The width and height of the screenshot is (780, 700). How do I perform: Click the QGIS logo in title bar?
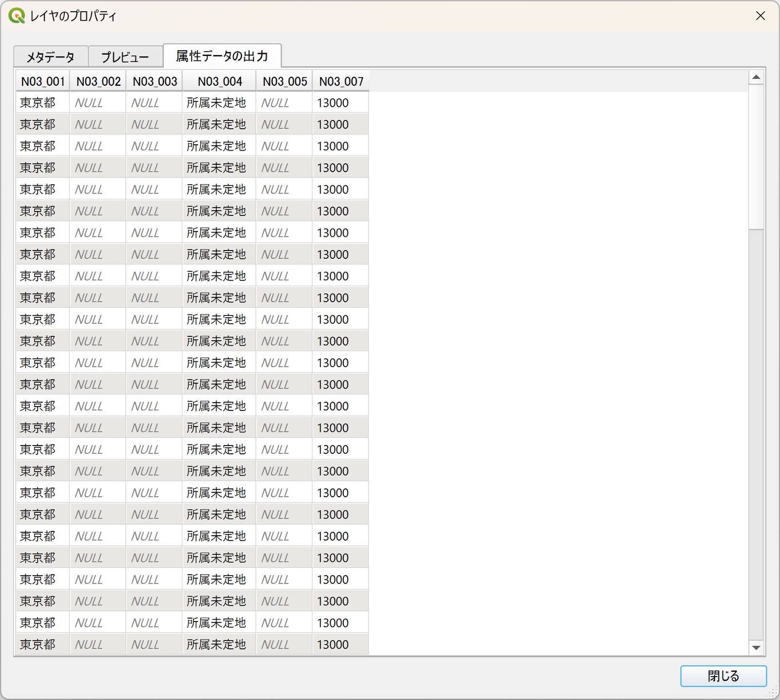[x=17, y=16]
